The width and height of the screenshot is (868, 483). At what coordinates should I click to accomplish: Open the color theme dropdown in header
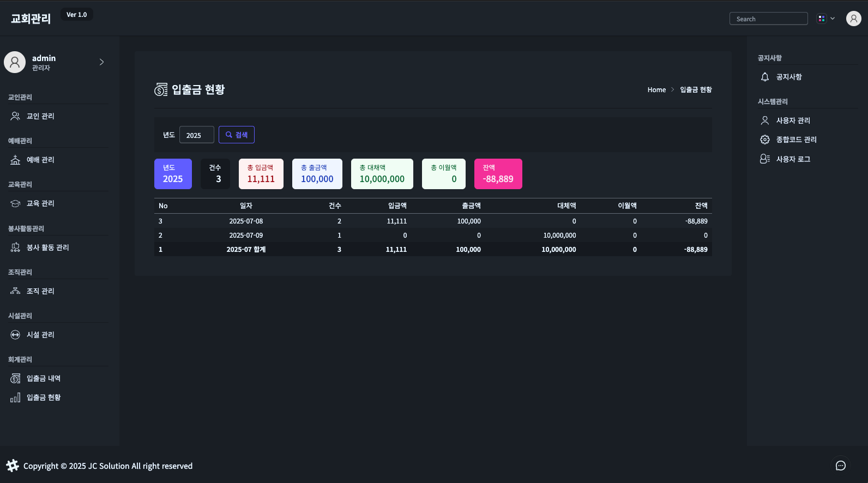tap(825, 19)
